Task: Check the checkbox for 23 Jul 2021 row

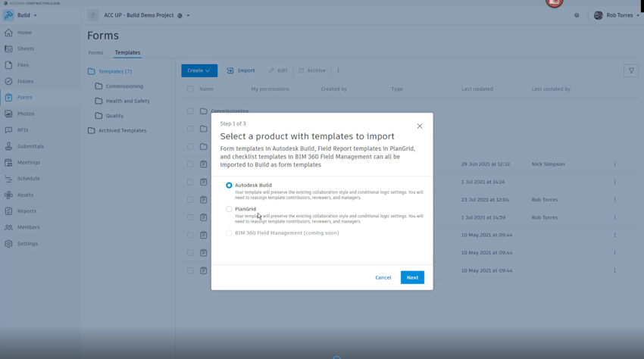Action: coord(190,200)
